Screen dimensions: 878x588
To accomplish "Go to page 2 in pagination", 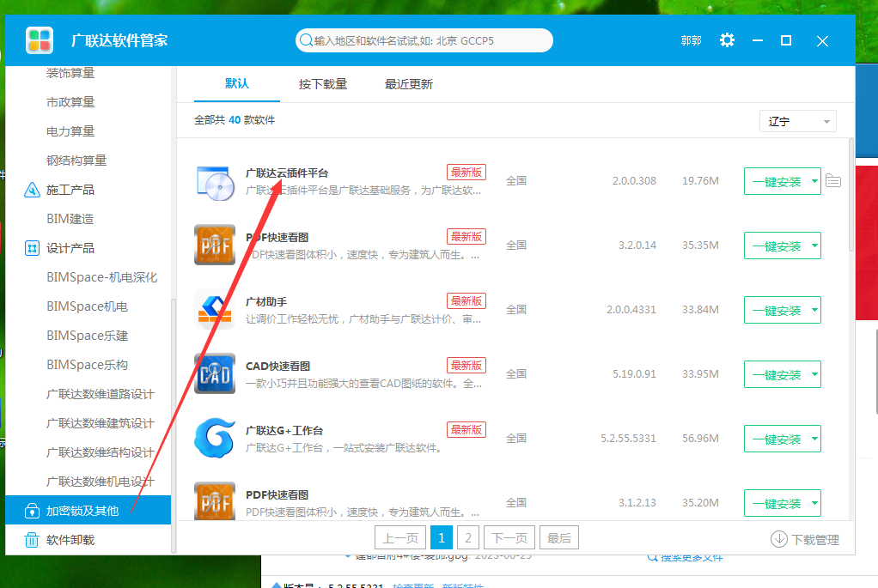I will [x=468, y=537].
